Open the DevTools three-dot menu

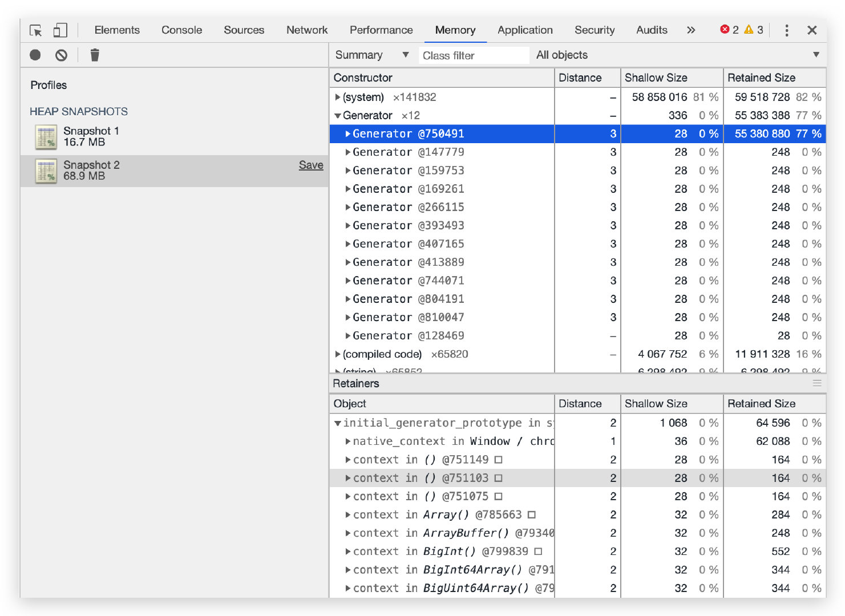tap(786, 30)
